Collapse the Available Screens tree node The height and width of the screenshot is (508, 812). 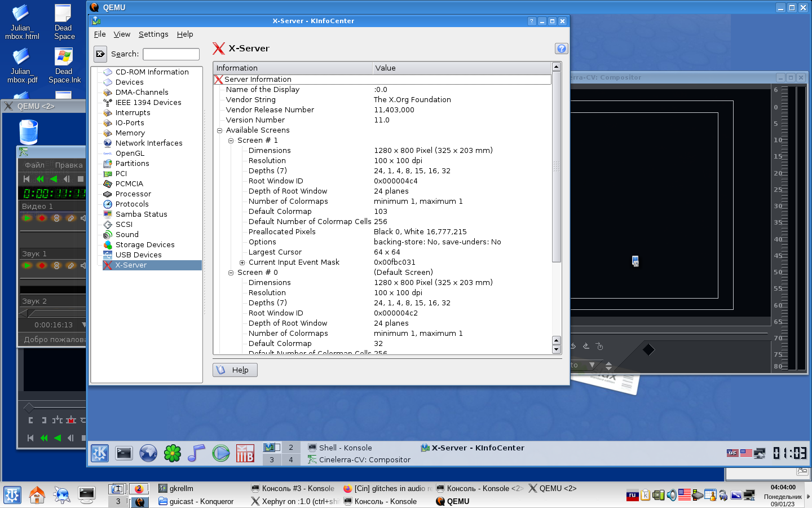point(220,130)
